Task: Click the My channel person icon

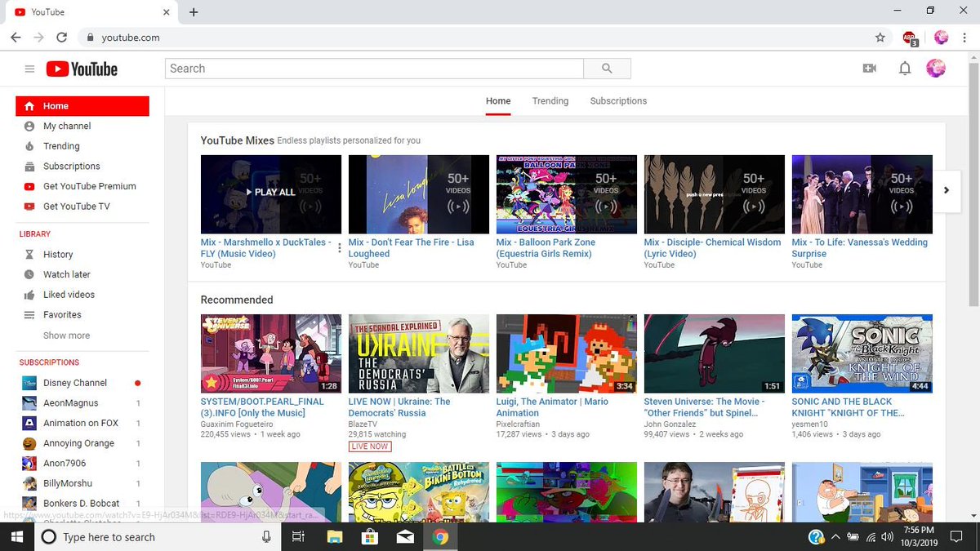Action: click(x=29, y=127)
